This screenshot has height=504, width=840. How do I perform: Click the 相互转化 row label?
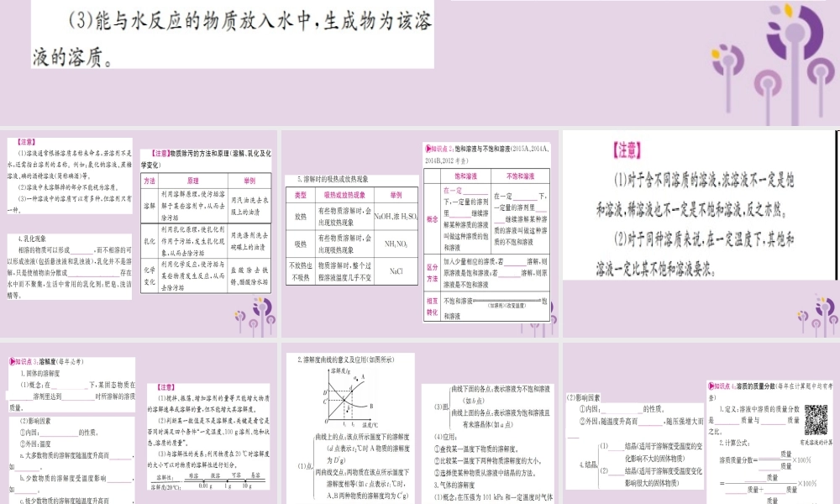[x=433, y=307]
